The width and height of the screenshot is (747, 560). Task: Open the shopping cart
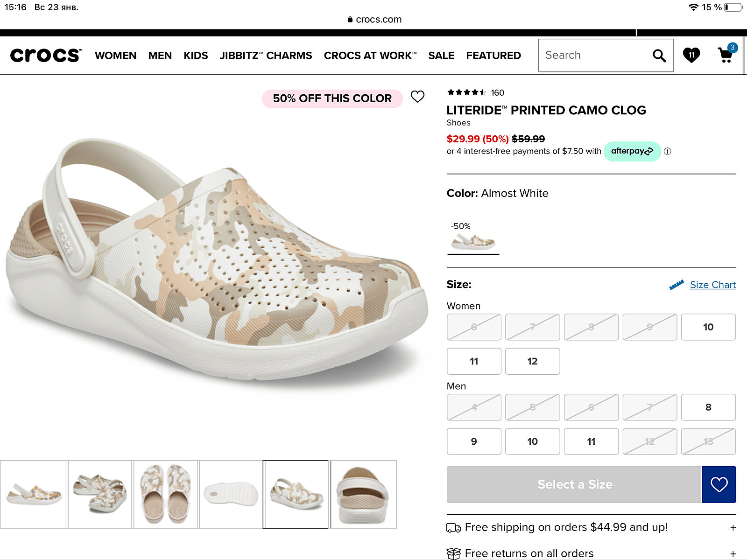[x=726, y=55]
